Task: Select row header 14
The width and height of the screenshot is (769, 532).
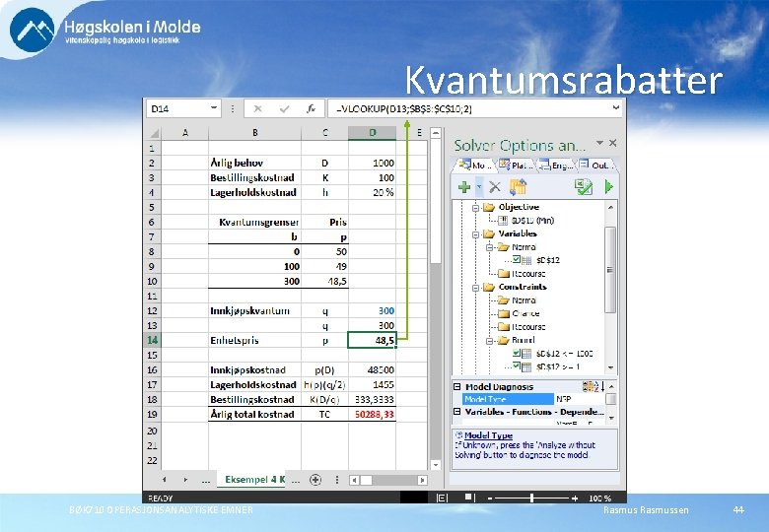Action: pyautogui.click(x=152, y=340)
